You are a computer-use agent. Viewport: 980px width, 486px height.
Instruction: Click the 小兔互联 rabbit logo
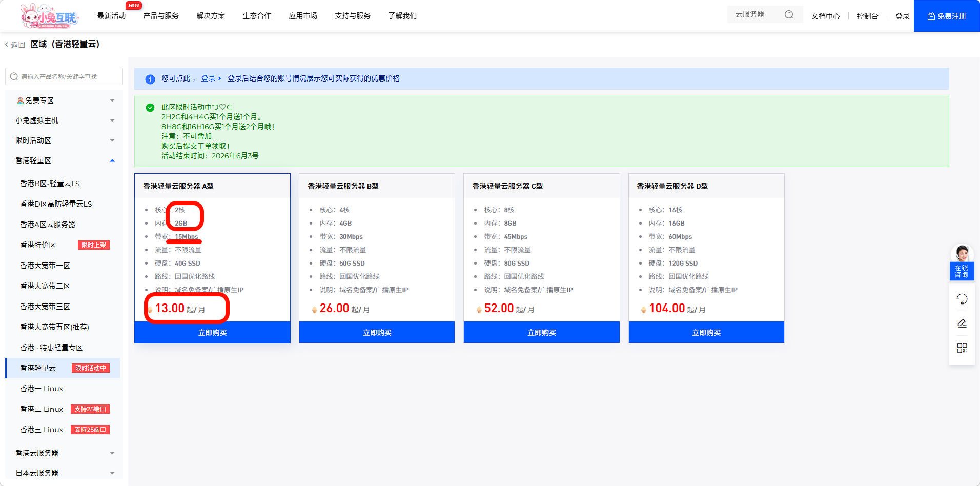click(x=49, y=16)
